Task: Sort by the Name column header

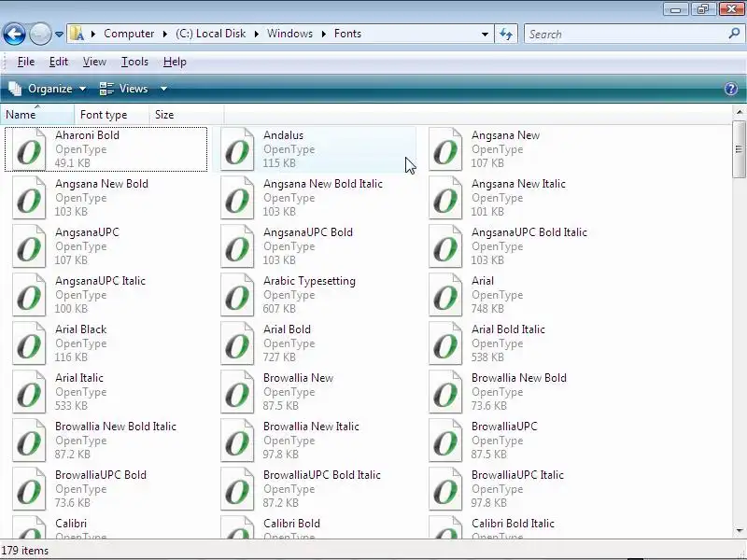Action: coord(37,115)
